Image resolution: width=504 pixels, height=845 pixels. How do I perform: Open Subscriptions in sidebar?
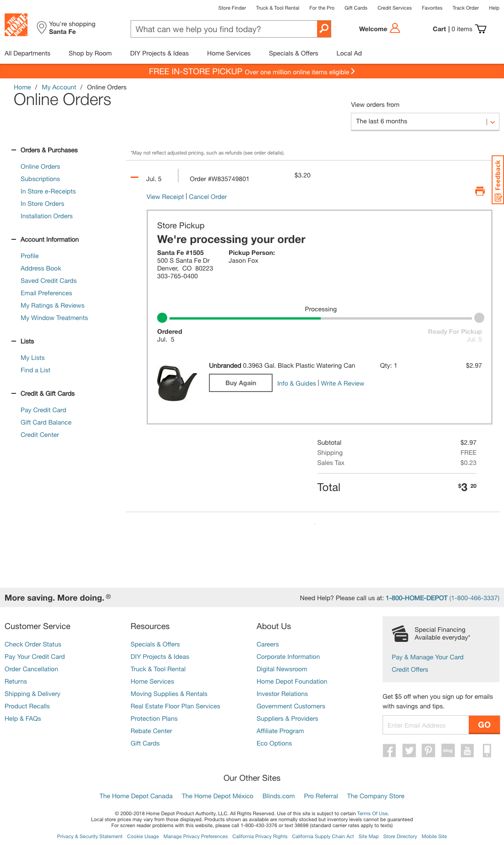click(40, 179)
